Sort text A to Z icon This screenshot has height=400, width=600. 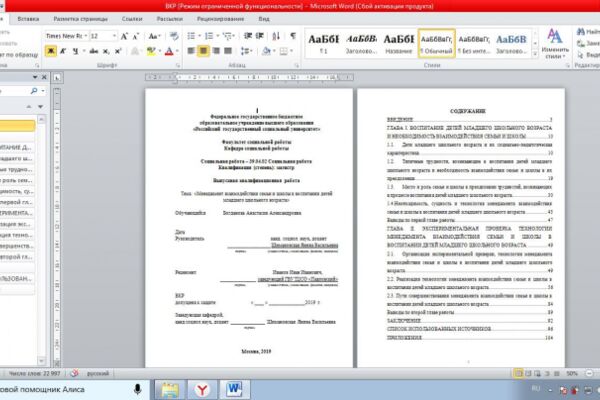[x=276, y=36]
